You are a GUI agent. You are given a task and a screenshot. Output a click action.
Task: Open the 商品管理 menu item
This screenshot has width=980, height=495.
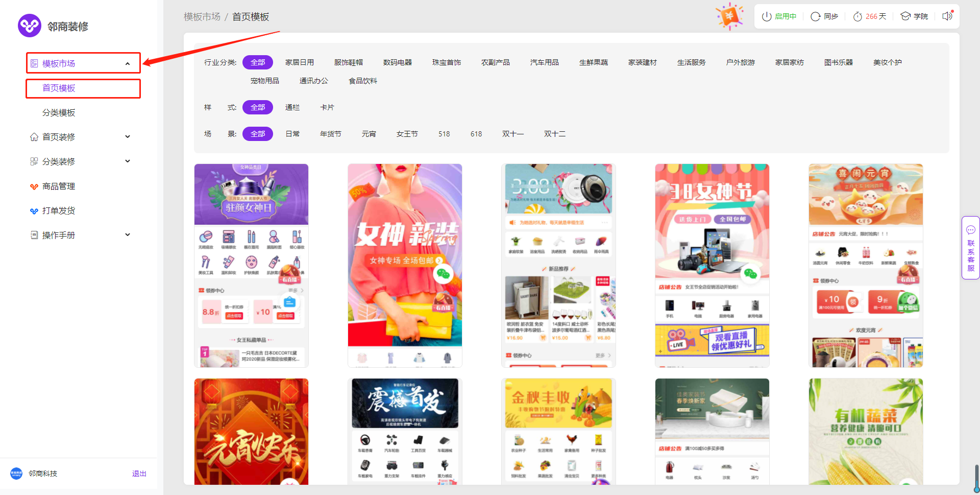pyautogui.click(x=59, y=186)
